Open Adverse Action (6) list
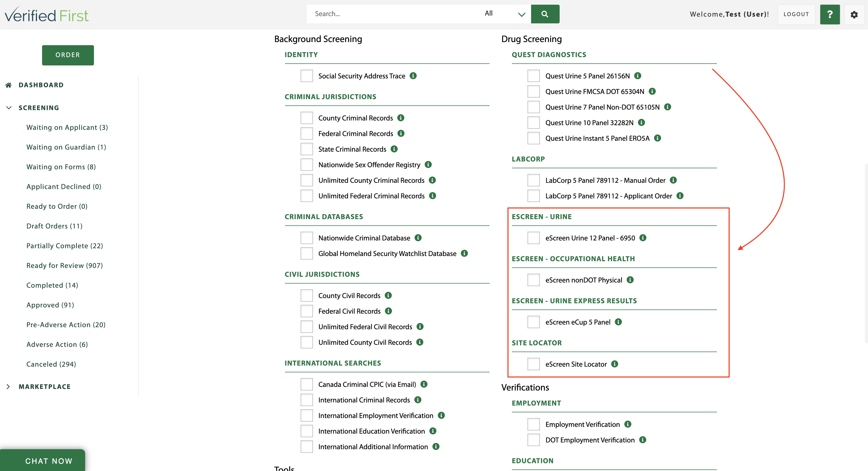Image resolution: width=868 pixels, height=471 pixels. [57, 345]
